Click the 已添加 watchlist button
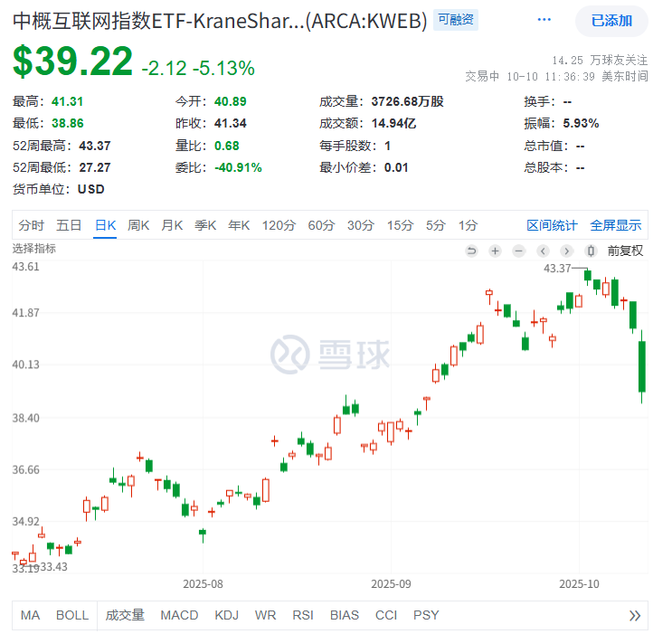Image resolution: width=672 pixels, height=634 pixels. pos(611,21)
